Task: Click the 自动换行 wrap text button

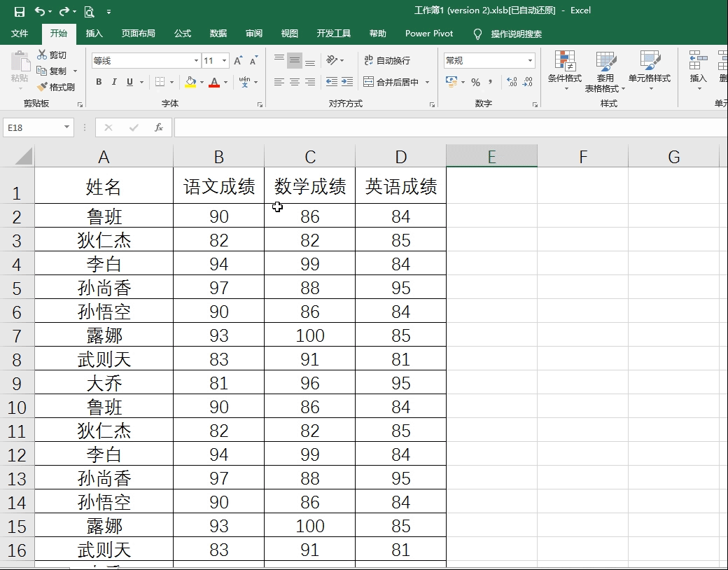Action: [x=386, y=60]
